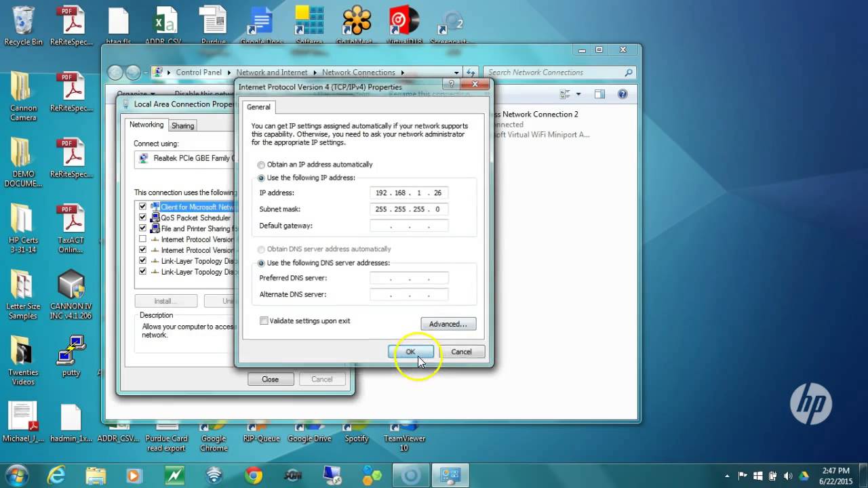Click the Alternate DNS server field
The height and width of the screenshot is (488, 868).
[409, 294]
